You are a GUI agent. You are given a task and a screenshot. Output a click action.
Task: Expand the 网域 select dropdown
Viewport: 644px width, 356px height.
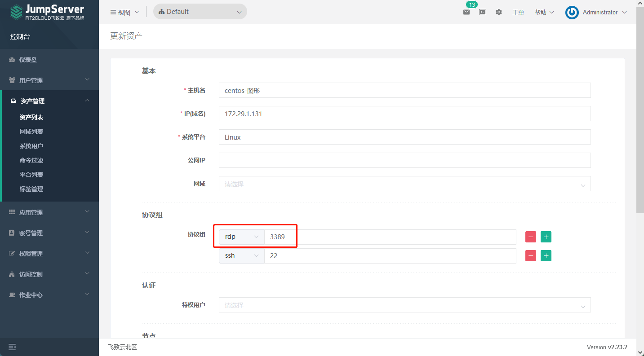coord(404,184)
